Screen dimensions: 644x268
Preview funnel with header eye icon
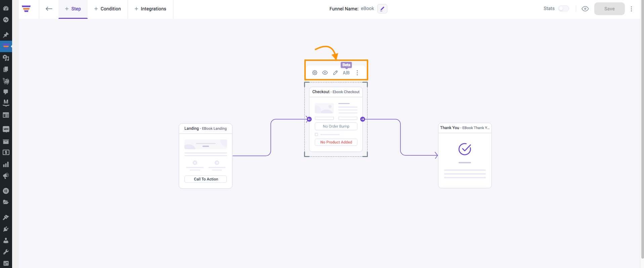pyautogui.click(x=585, y=9)
